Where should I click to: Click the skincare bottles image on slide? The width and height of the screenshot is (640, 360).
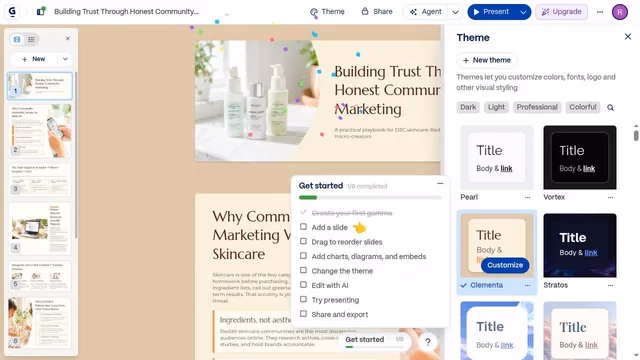click(256, 100)
